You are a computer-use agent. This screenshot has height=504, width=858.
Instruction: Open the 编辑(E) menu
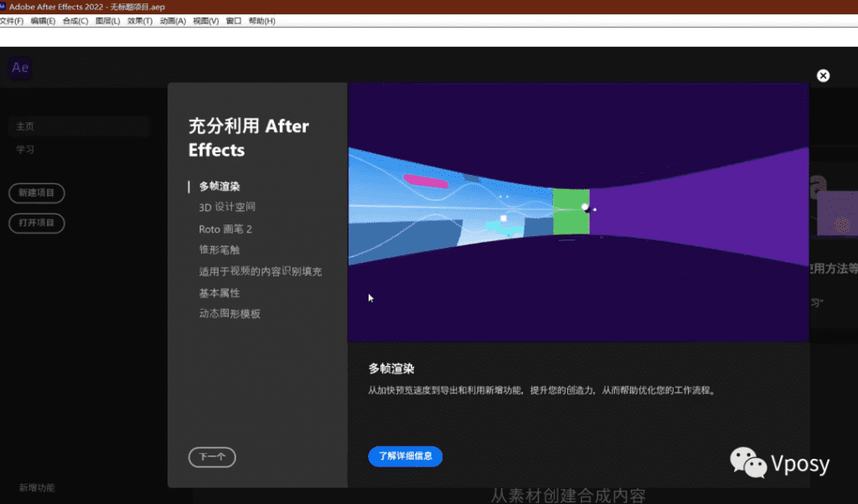pos(43,21)
